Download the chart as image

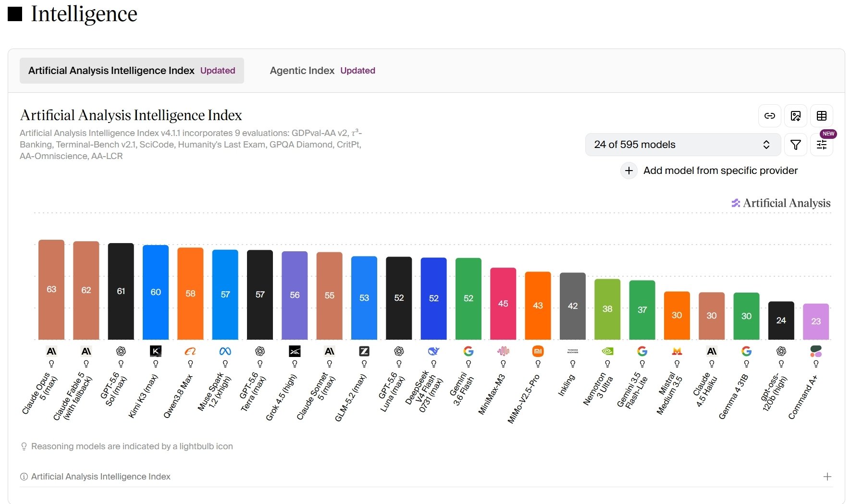click(796, 116)
